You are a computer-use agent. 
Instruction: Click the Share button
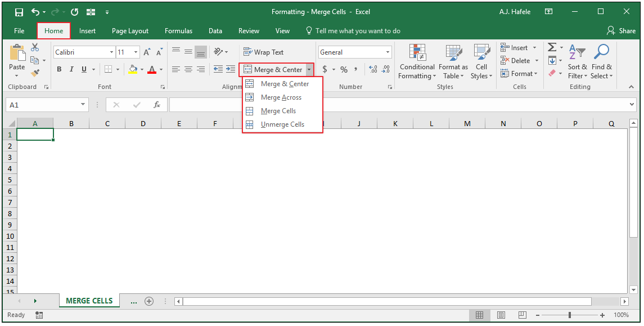(622, 31)
